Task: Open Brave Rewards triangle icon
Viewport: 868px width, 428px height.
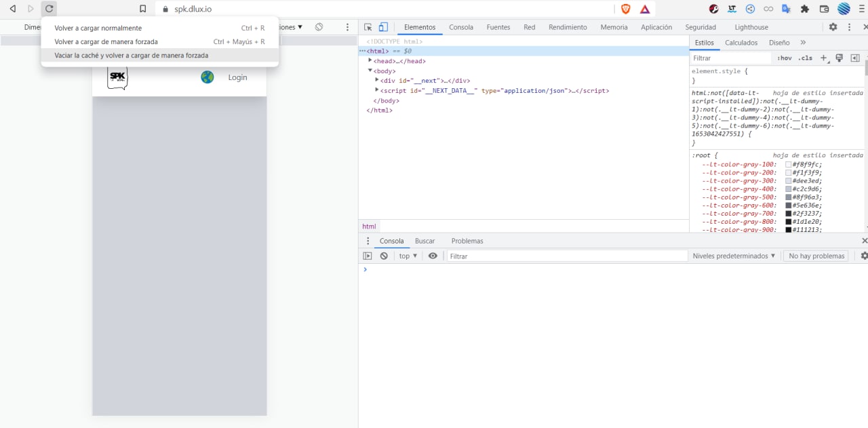Action: point(645,9)
